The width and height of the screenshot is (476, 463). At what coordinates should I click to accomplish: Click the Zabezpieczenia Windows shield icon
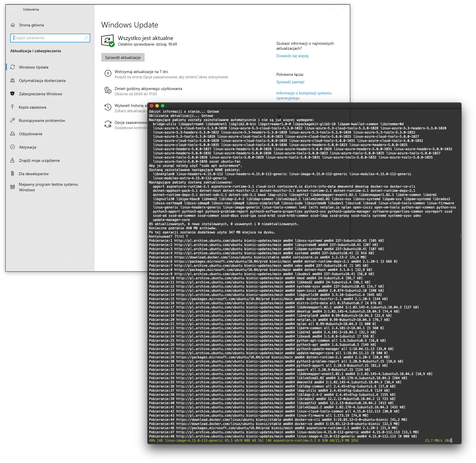click(x=12, y=94)
